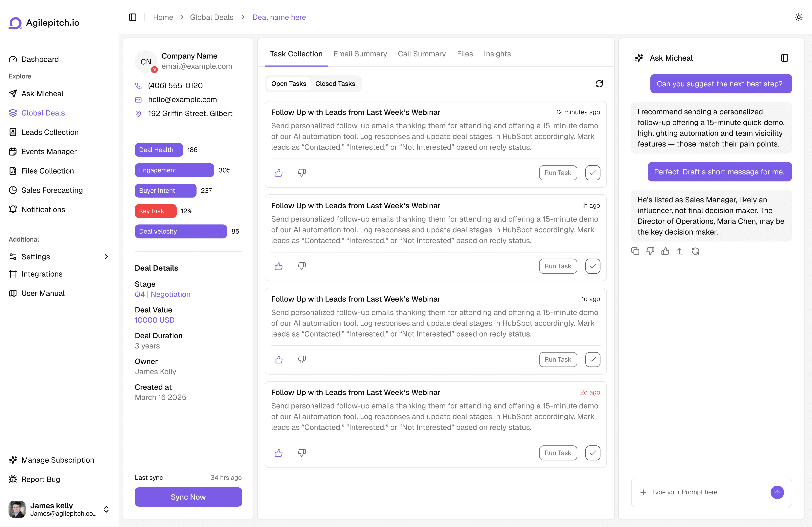Send prompt with the arrow button
812x527 pixels.
coord(777,492)
